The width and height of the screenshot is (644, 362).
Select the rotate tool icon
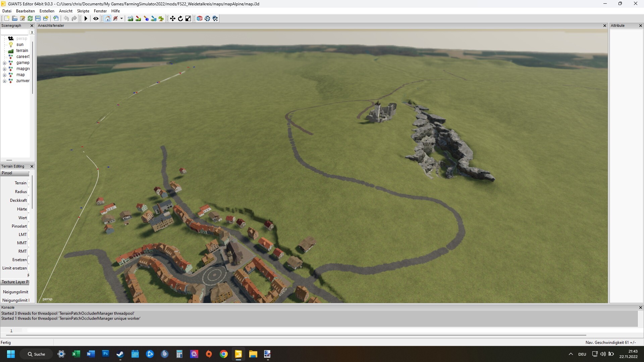180,18
